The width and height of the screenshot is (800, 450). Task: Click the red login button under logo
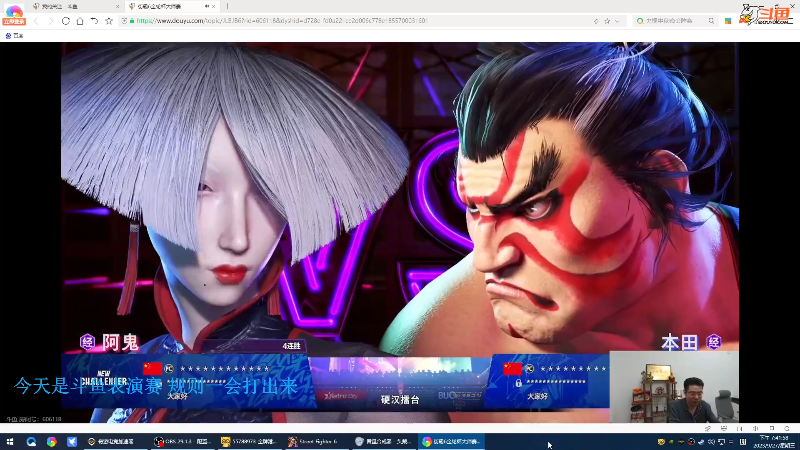coord(14,22)
